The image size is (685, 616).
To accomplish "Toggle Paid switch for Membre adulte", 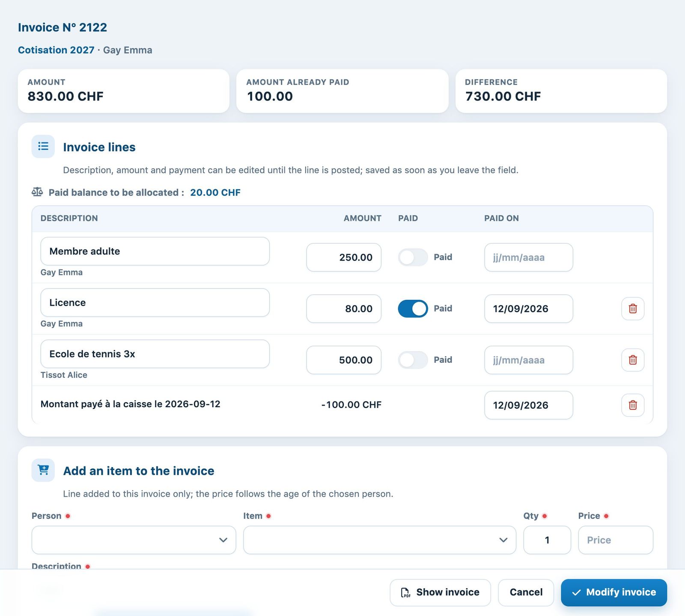I will point(413,257).
